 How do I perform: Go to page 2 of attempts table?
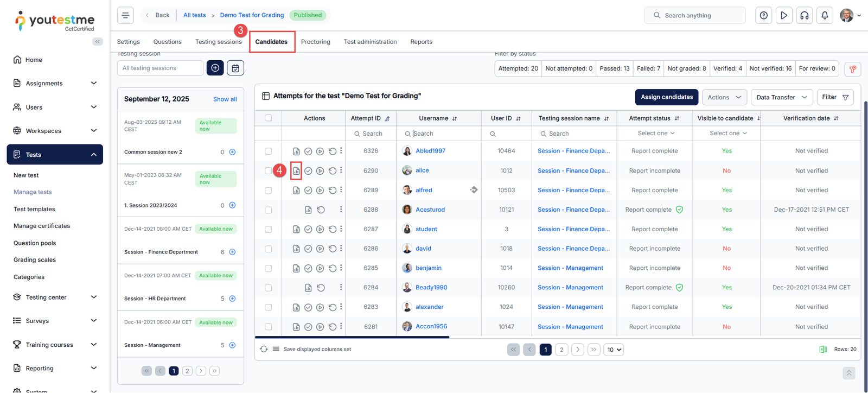tap(561, 350)
